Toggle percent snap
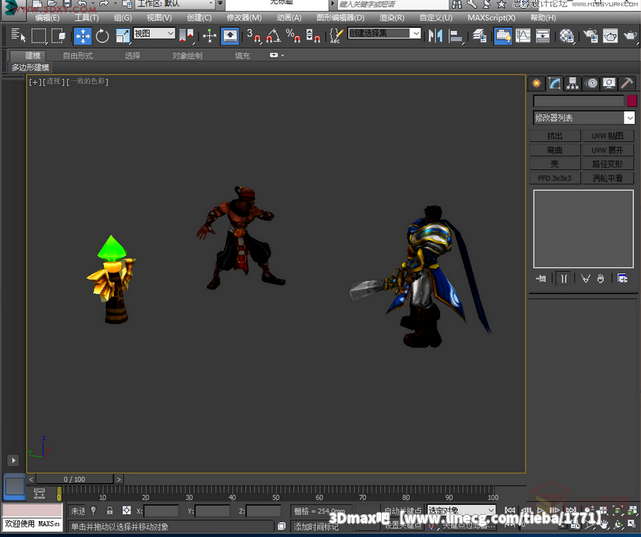 (293, 36)
